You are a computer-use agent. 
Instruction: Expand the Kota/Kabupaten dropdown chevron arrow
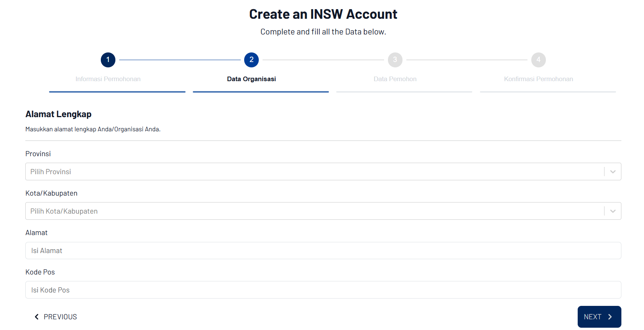point(613,211)
